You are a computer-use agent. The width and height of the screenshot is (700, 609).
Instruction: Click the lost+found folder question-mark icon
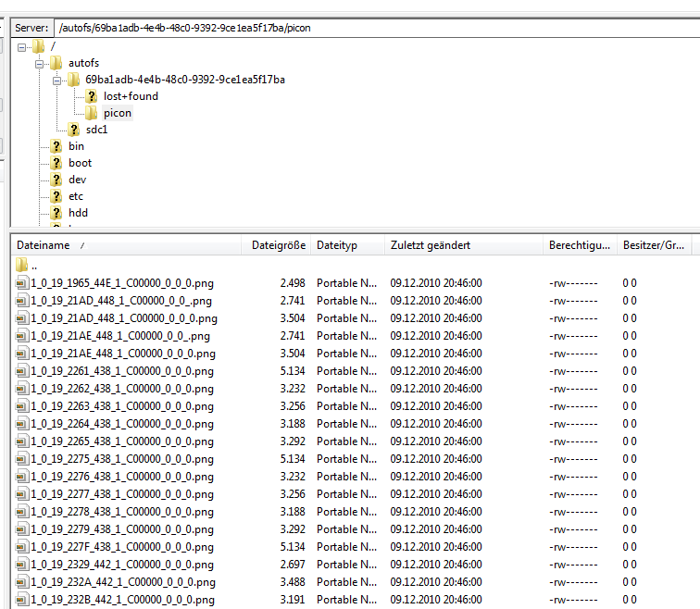92,96
